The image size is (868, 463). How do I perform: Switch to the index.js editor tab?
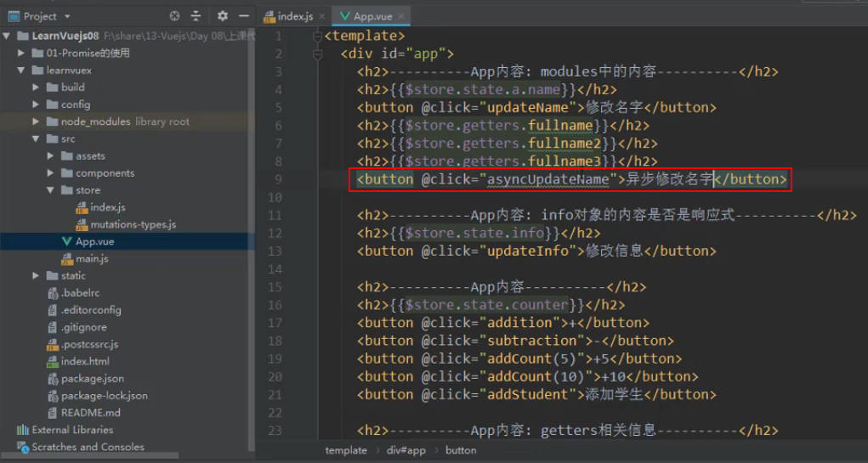[295, 16]
